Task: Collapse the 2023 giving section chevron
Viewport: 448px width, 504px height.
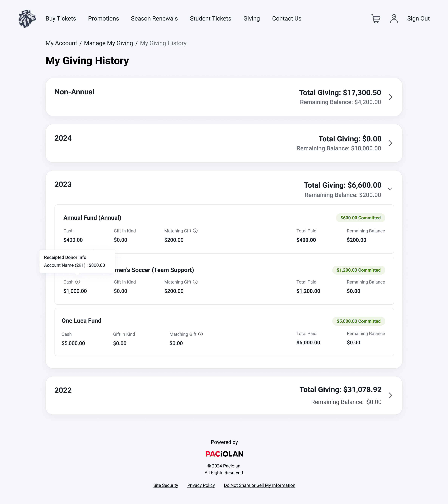Action: [x=390, y=189]
